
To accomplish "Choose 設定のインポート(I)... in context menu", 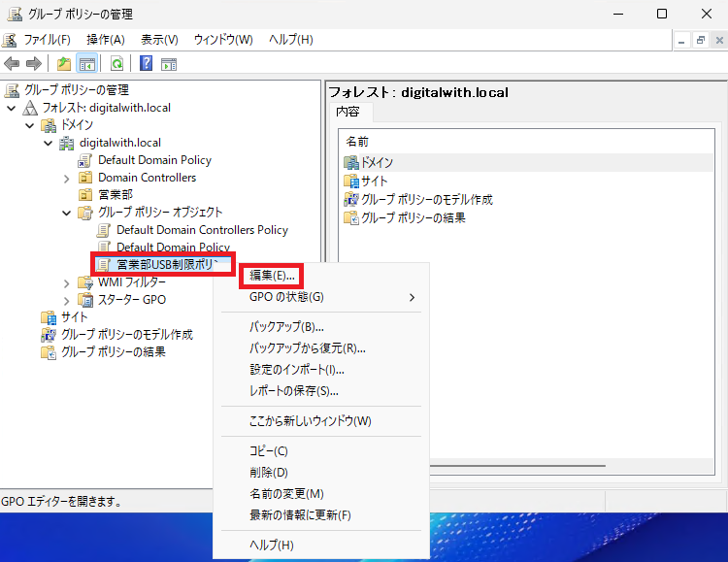I will [x=297, y=370].
